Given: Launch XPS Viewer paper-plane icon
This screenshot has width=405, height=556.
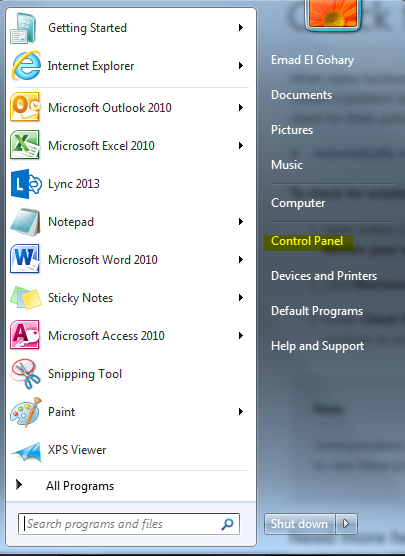Looking at the screenshot, I should click(26, 451).
